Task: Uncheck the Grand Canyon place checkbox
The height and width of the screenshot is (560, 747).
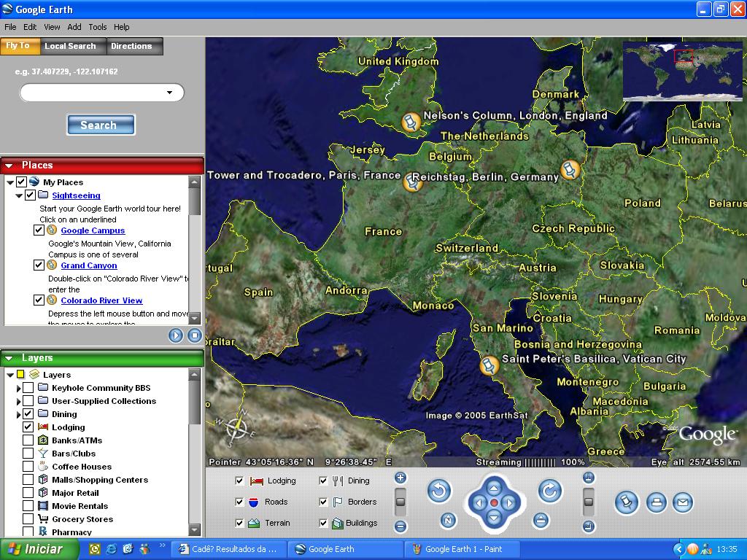Action: (x=39, y=265)
